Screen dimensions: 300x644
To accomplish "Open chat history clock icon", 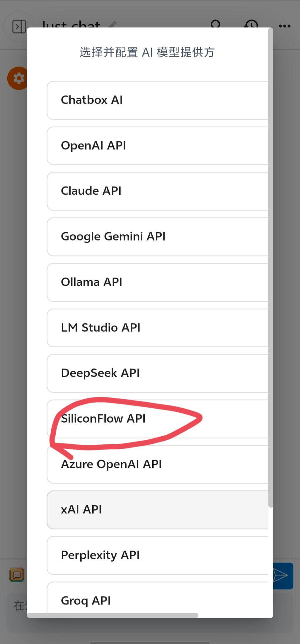I will [251, 24].
